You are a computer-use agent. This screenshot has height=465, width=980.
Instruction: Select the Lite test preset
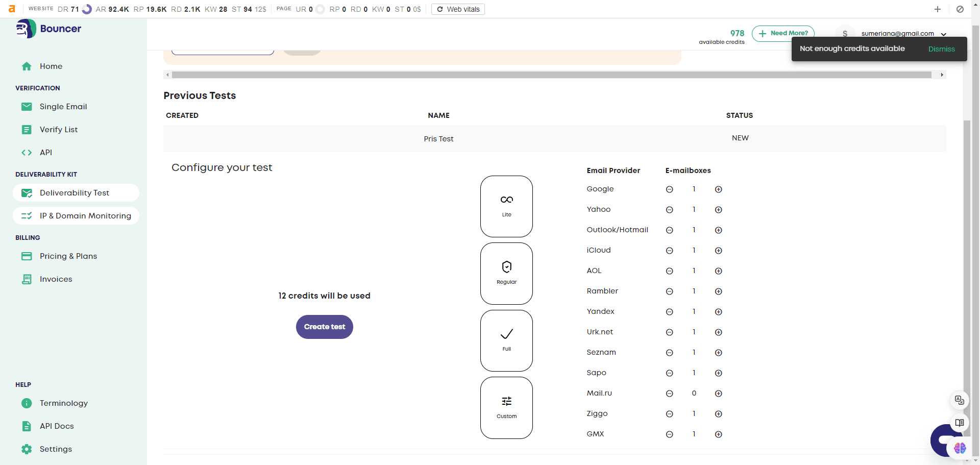click(x=506, y=206)
